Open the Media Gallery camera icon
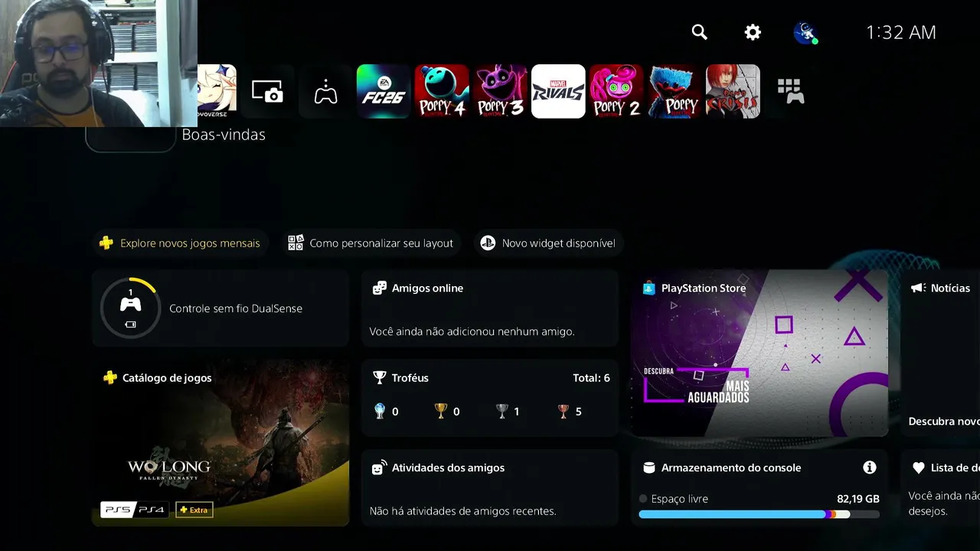This screenshot has height=551, width=980. click(x=267, y=92)
